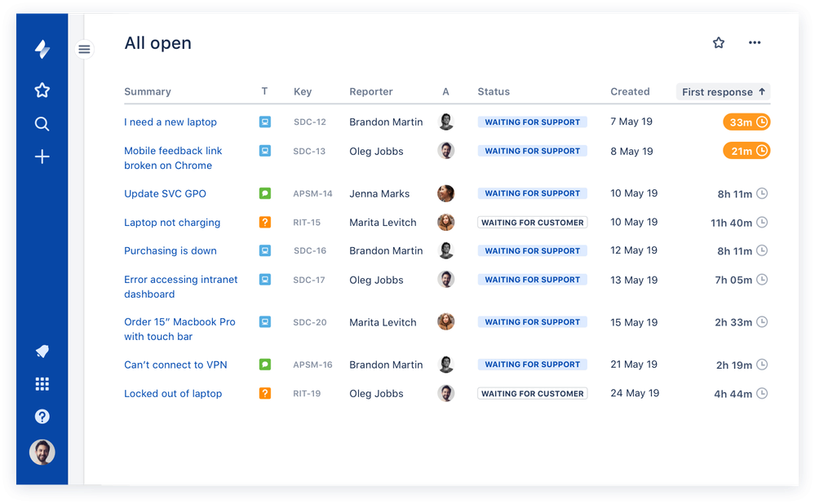
Task: Open Purchasing is down issue
Action: 171,250
